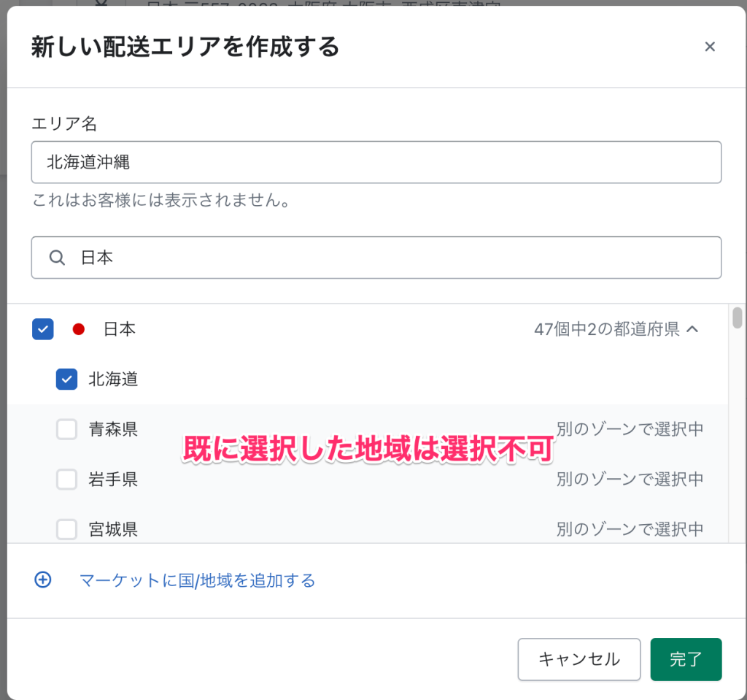Click the エリア名 input field
747x700 pixels.
(x=376, y=162)
